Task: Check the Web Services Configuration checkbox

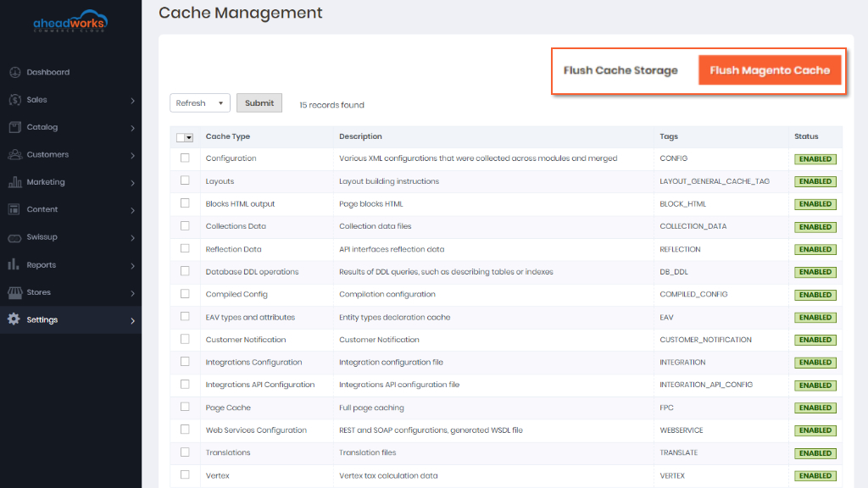Action: [x=185, y=430]
